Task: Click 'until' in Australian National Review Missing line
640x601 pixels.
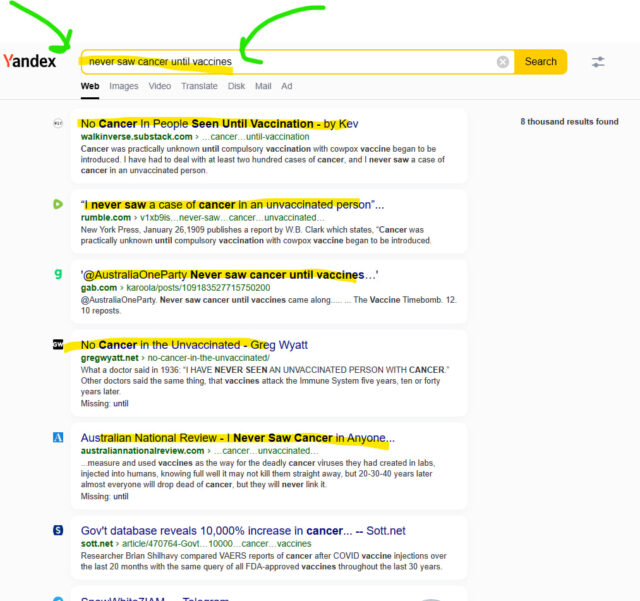Action: [x=121, y=496]
